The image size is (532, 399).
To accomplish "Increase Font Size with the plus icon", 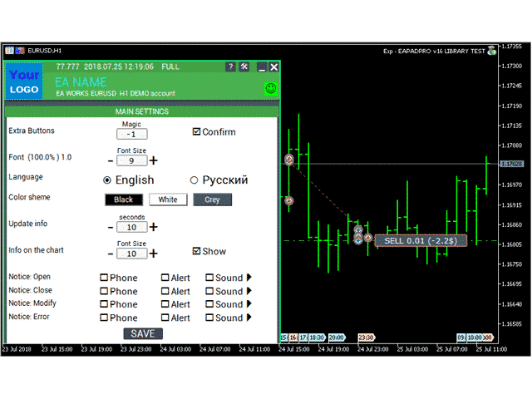I will 154,160.
